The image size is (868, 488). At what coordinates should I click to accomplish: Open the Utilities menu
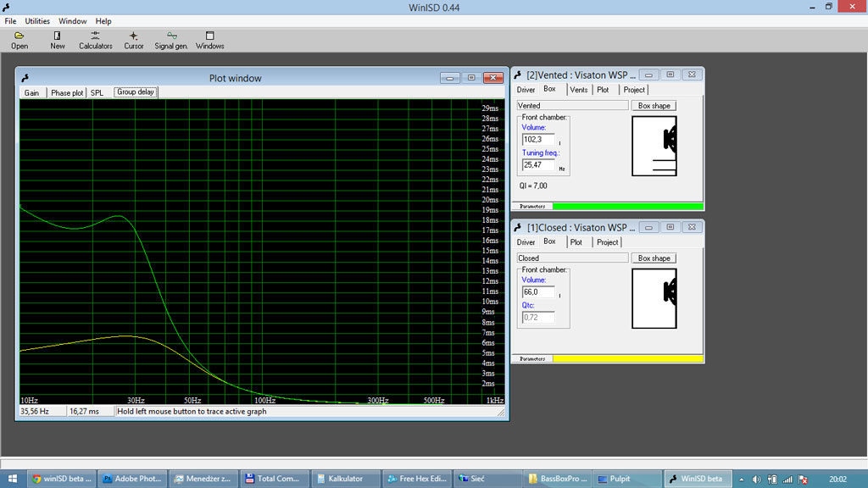coord(37,21)
